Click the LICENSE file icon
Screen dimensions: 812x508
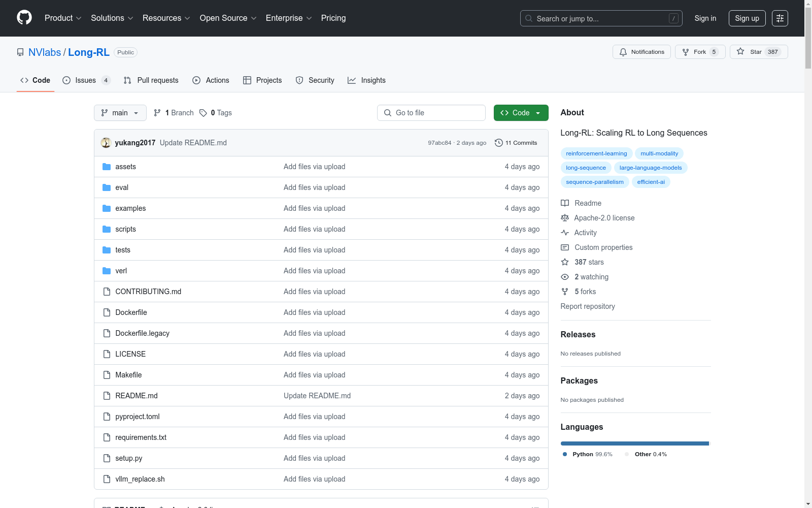click(107, 354)
